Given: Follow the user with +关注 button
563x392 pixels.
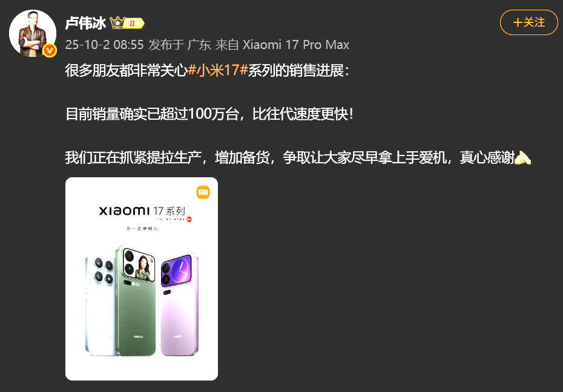Looking at the screenshot, I should click(529, 22).
